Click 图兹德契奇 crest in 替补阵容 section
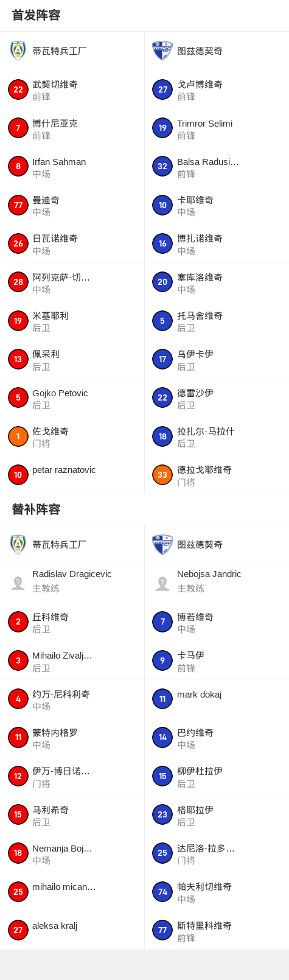 [x=162, y=544]
